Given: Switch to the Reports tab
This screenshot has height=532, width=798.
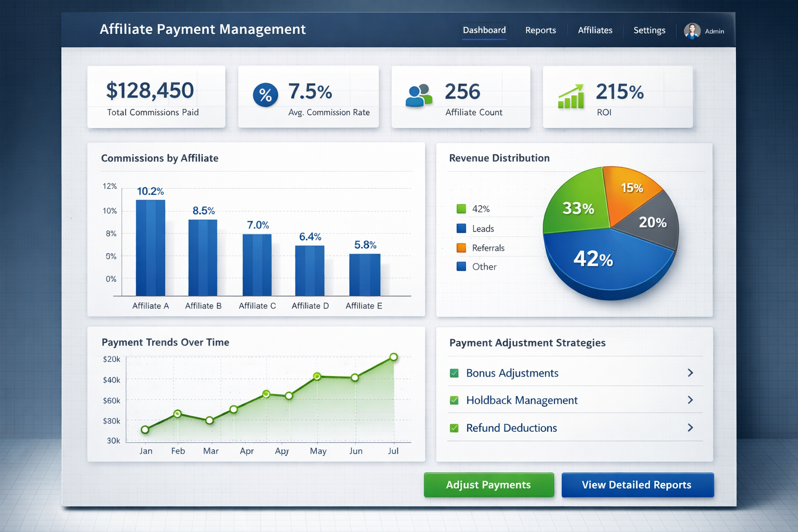Looking at the screenshot, I should click(540, 30).
